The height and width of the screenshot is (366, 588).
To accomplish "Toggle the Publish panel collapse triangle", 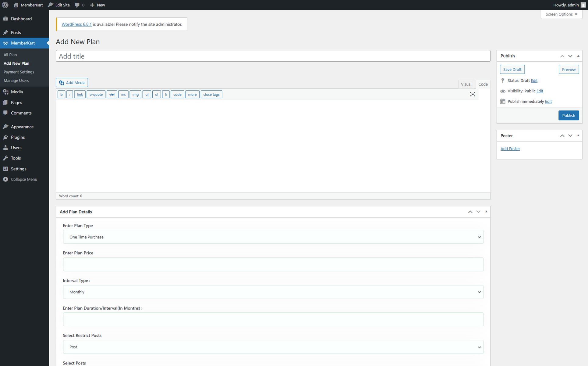I will pos(578,56).
